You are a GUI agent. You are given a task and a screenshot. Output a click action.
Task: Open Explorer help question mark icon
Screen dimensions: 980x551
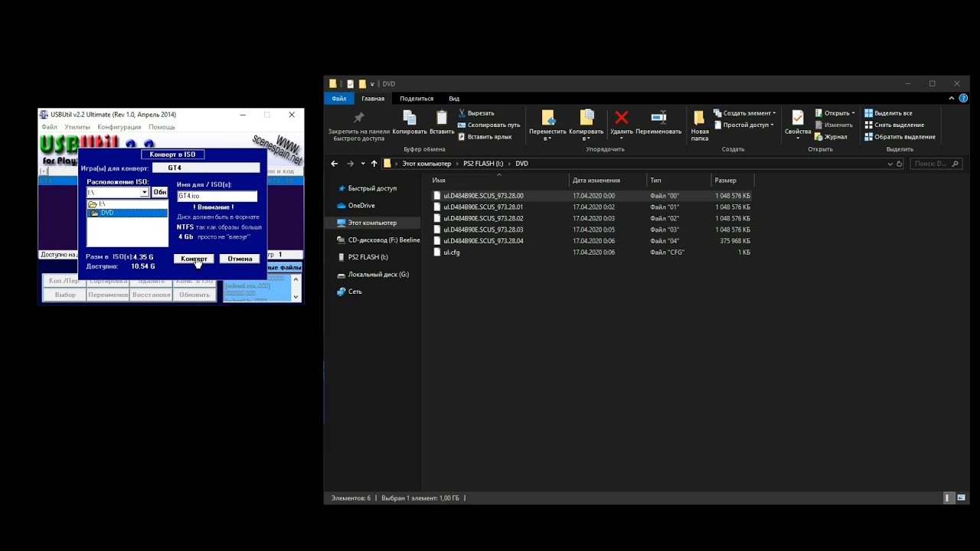pyautogui.click(x=963, y=98)
